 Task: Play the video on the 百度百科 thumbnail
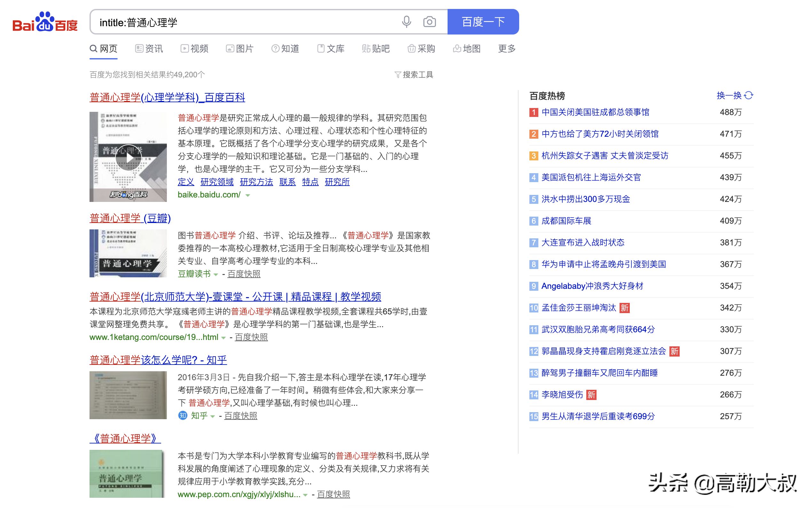point(129,158)
